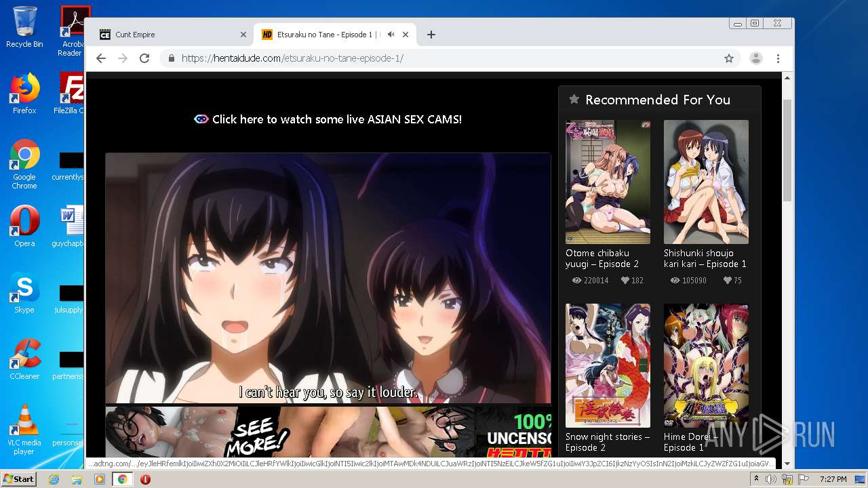Image resolution: width=868 pixels, height=488 pixels.
Task: Select the Etsuraku no Tane Episode 1 tab
Action: click(336, 35)
